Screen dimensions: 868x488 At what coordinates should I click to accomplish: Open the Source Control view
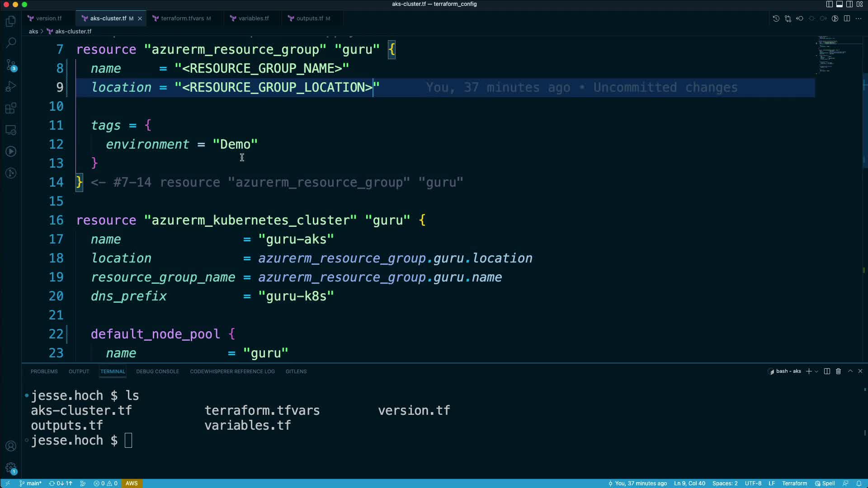coord(11,65)
